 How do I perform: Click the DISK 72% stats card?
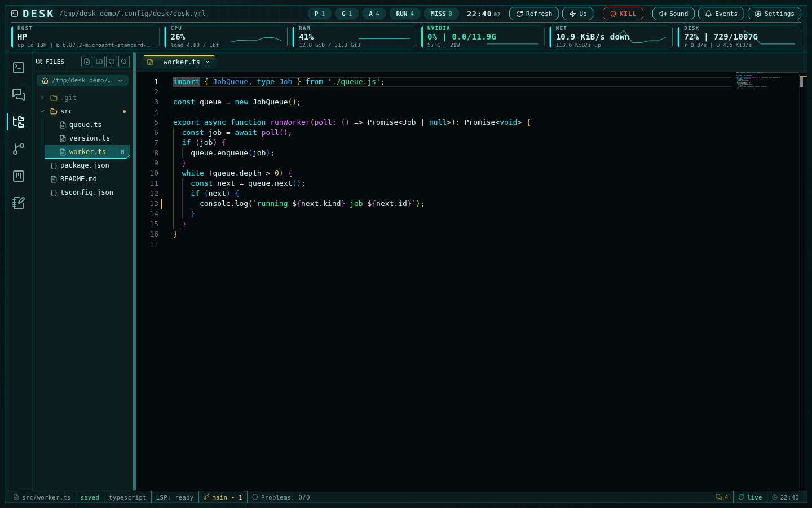(x=739, y=37)
